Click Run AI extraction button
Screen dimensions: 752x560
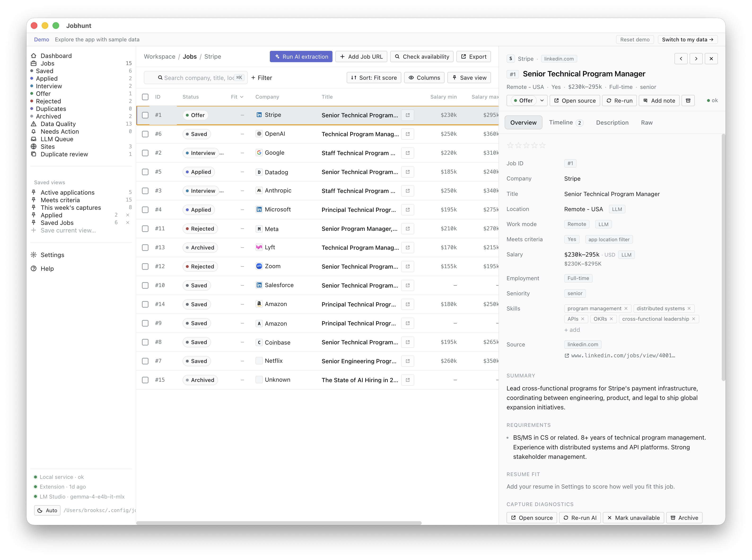[301, 57]
